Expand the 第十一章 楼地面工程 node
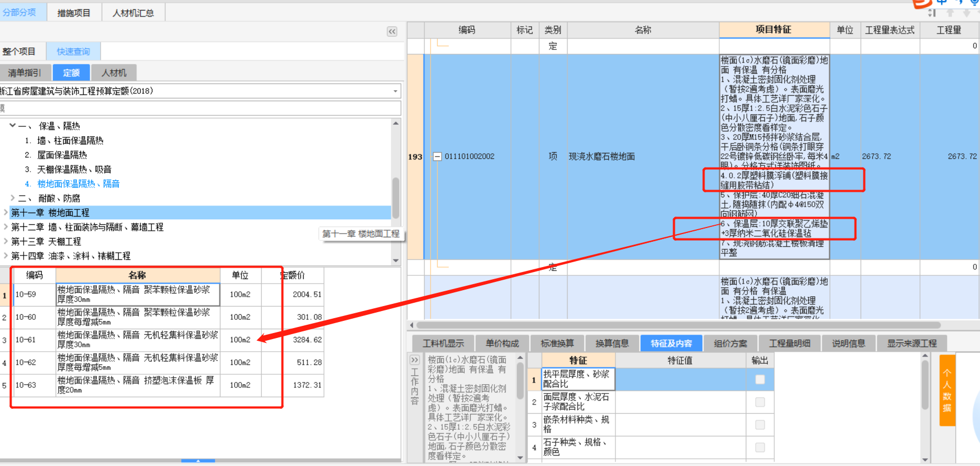 pos(5,212)
